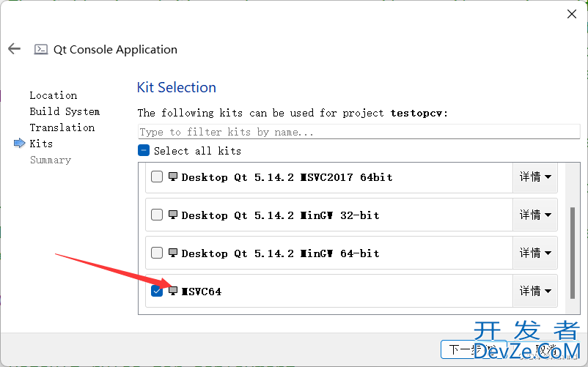Expand details for MinGW 64-bit kit

pos(534,253)
